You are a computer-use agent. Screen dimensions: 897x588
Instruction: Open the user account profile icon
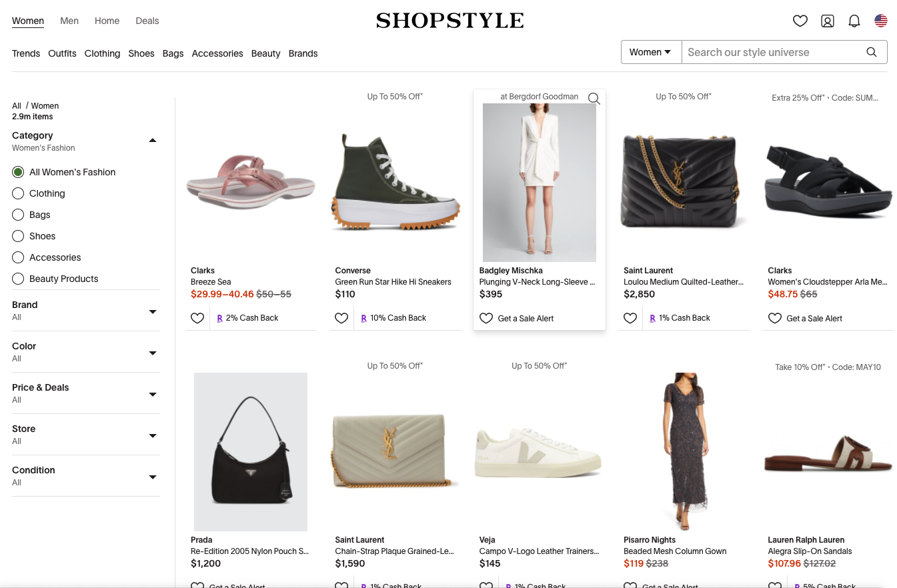click(828, 21)
